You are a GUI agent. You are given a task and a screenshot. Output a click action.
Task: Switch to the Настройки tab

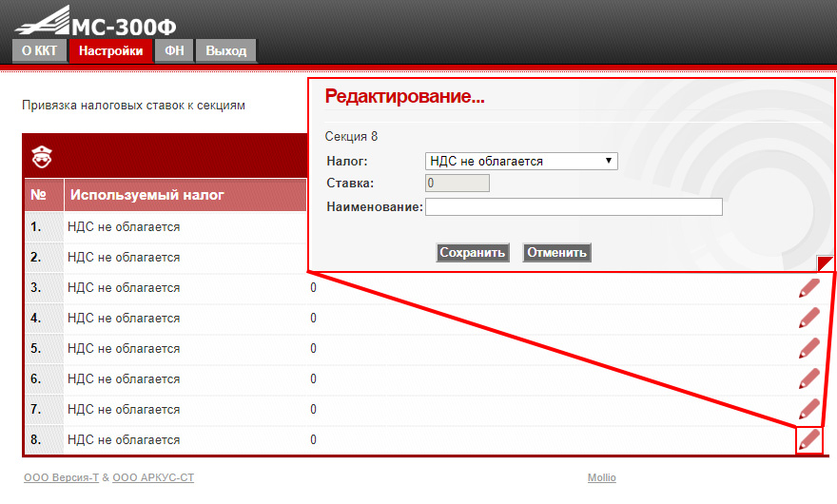(x=111, y=50)
